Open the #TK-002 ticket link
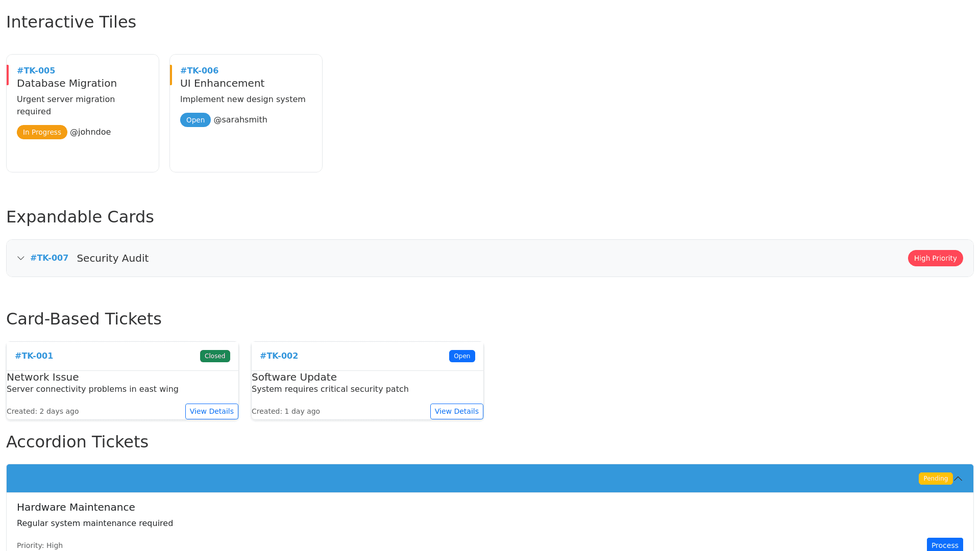Image resolution: width=980 pixels, height=551 pixels. click(x=279, y=356)
